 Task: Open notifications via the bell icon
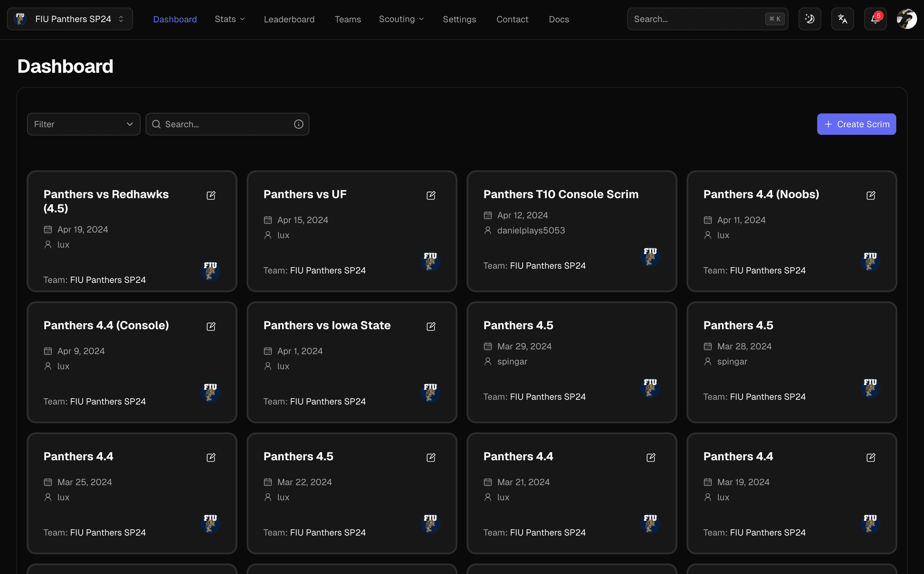[875, 19]
